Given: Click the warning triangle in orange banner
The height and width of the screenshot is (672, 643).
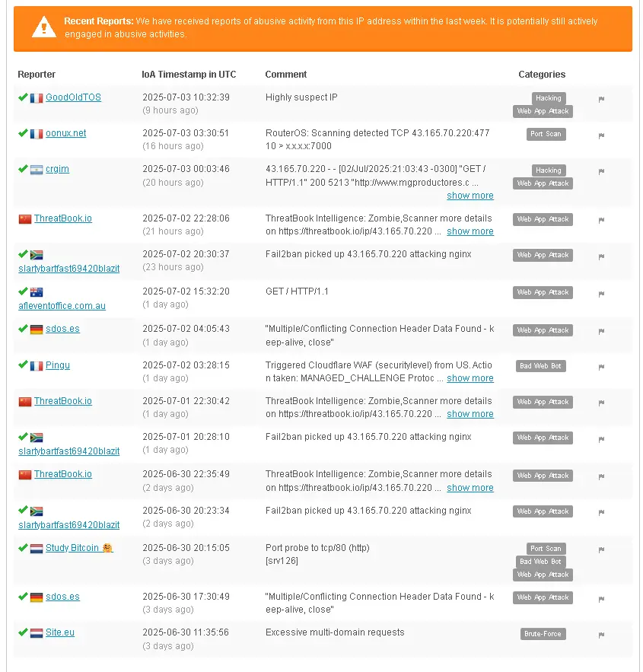Looking at the screenshot, I should [43, 27].
